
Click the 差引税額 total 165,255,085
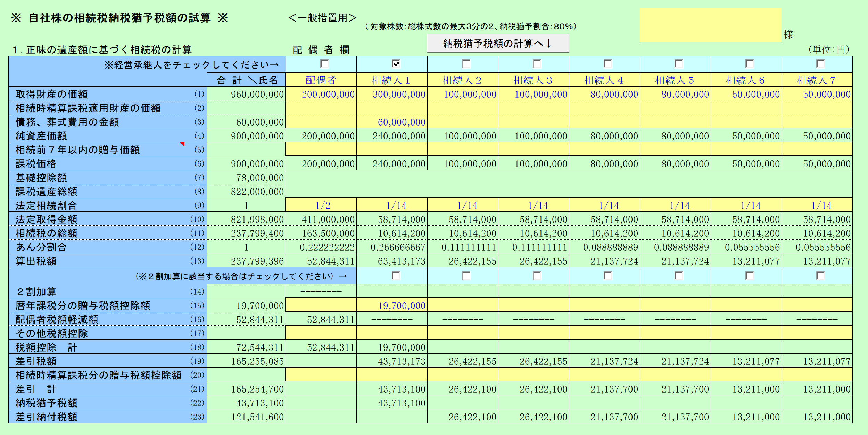coord(246,361)
